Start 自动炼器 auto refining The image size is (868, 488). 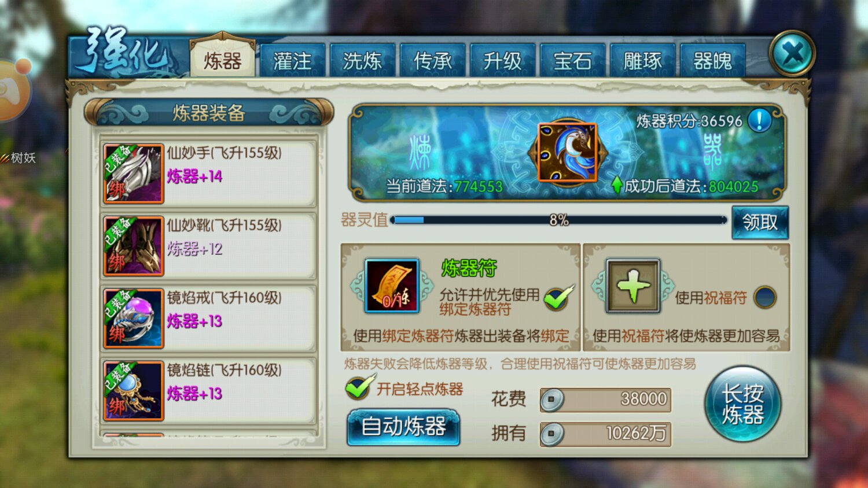(x=403, y=427)
